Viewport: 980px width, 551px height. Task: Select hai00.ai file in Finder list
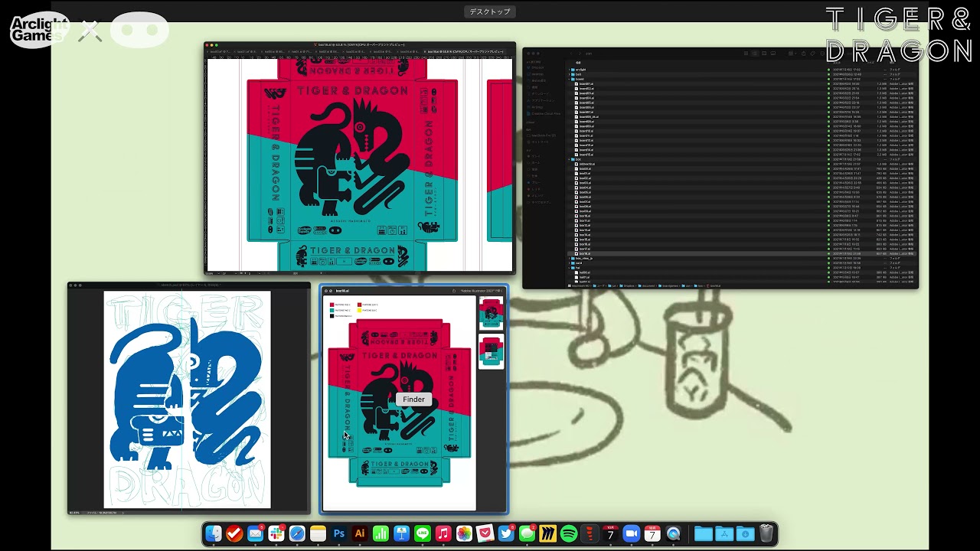pos(584,272)
